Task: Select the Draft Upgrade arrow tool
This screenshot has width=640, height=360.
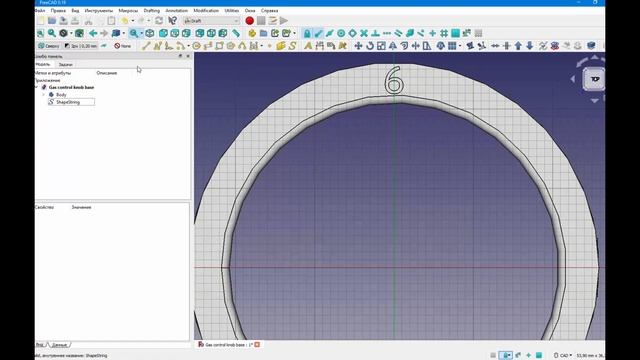Action: pos(518,46)
